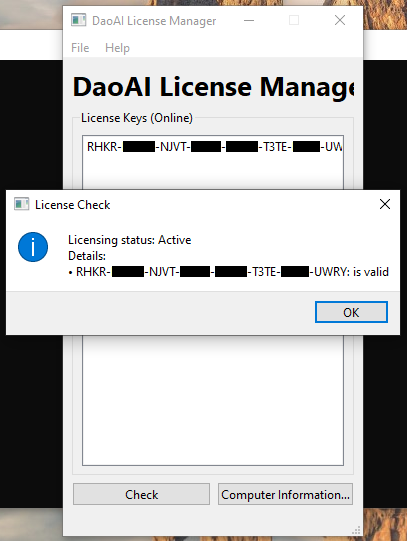Click the 'License Check' dialog title text

coord(72,205)
